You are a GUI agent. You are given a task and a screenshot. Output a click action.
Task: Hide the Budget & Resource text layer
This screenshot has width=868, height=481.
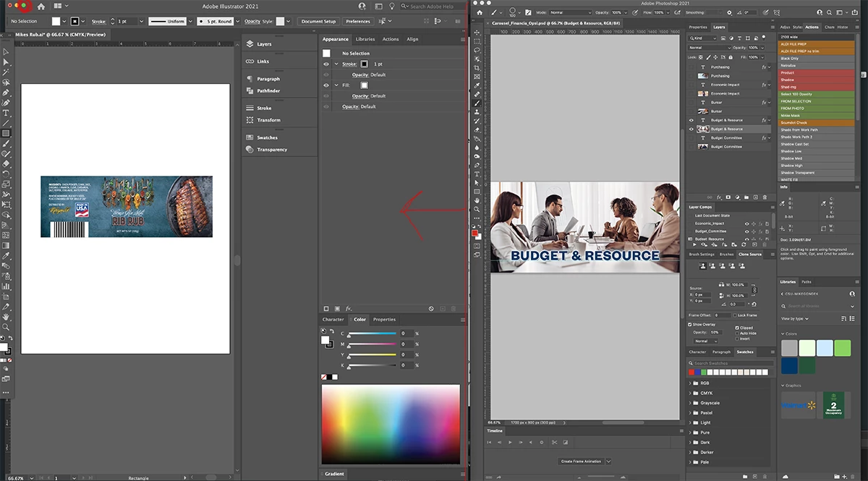[x=691, y=120]
